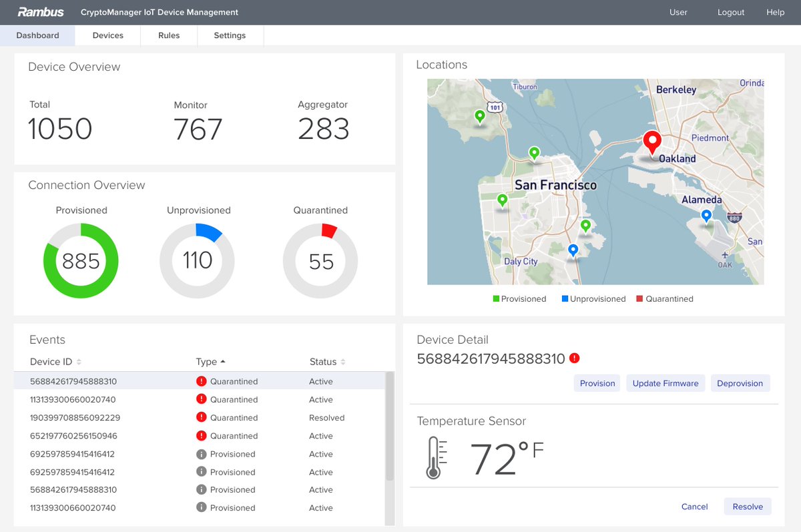Image resolution: width=801 pixels, height=532 pixels.
Task: Go to the Settings tab
Action: tap(230, 35)
